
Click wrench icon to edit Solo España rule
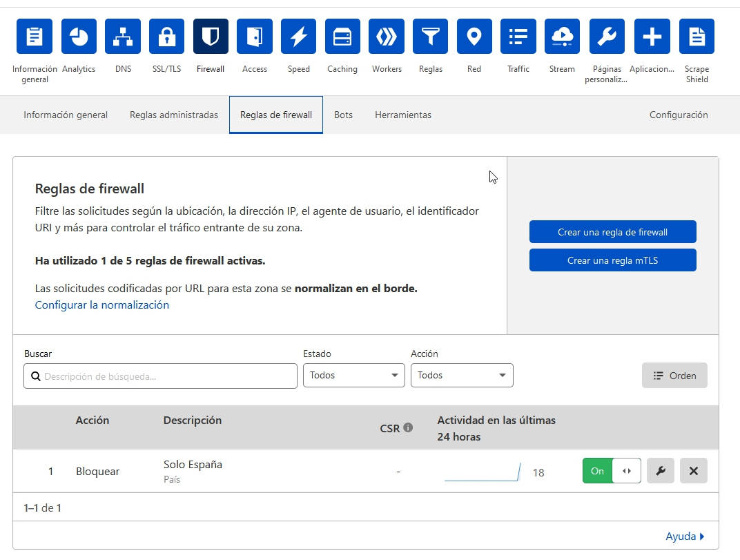[x=660, y=471]
